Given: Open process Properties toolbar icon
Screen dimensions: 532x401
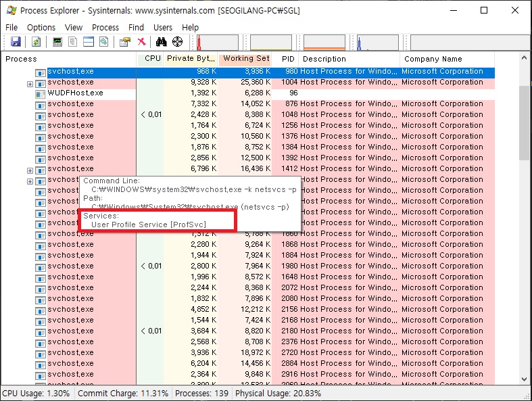Looking at the screenshot, I should pyautogui.click(x=124, y=42).
